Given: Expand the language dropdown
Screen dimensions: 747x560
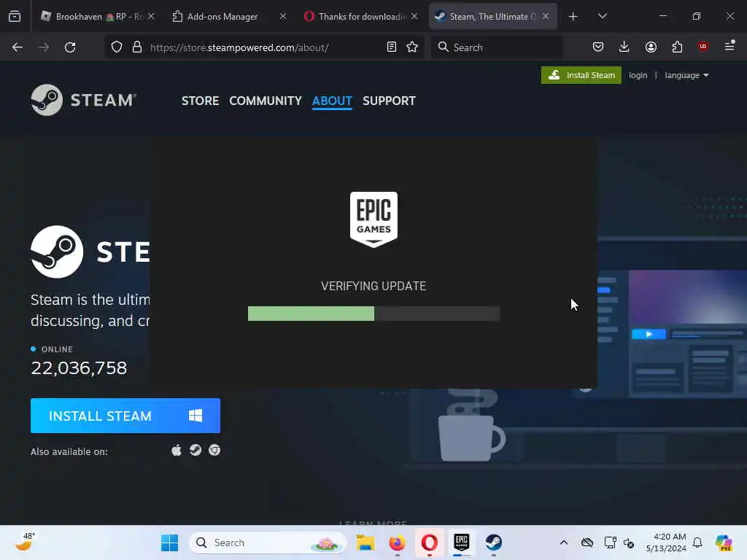Looking at the screenshot, I should [x=686, y=75].
